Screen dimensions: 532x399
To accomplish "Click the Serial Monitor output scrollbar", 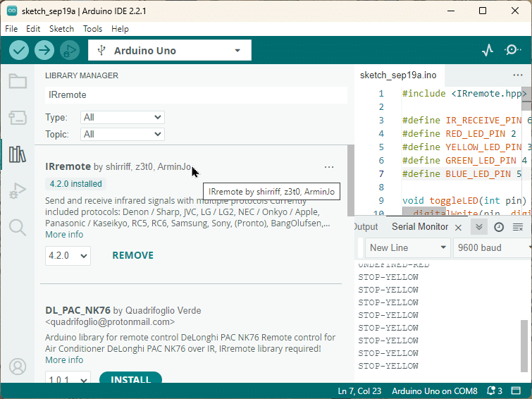I will tap(524, 345).
